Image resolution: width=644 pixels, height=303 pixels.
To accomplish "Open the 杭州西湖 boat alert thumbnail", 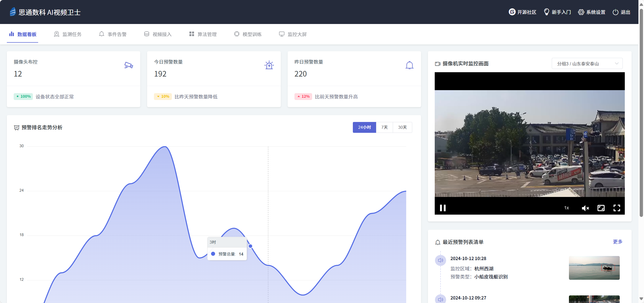I will click(594, 268).
